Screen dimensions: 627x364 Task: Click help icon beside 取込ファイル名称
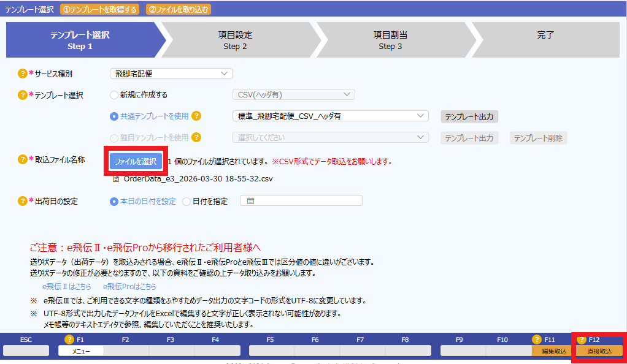click(23, 159)
